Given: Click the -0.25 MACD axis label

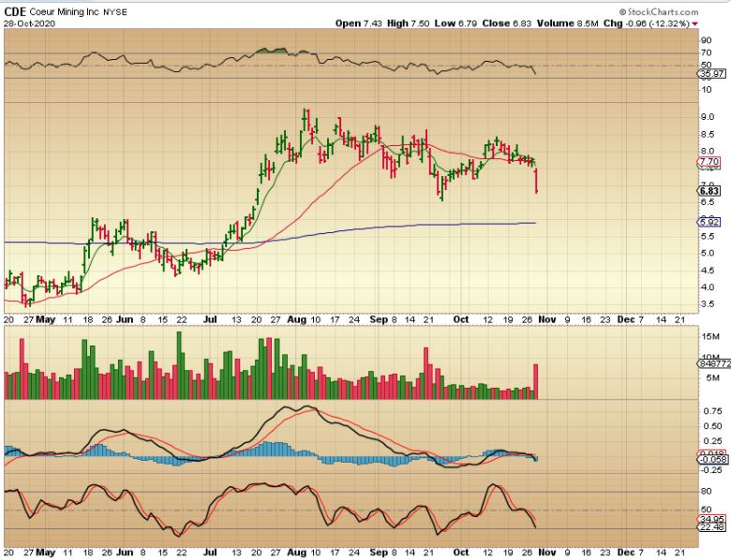Looking at the screenshot, I should (x=711, y=470).
